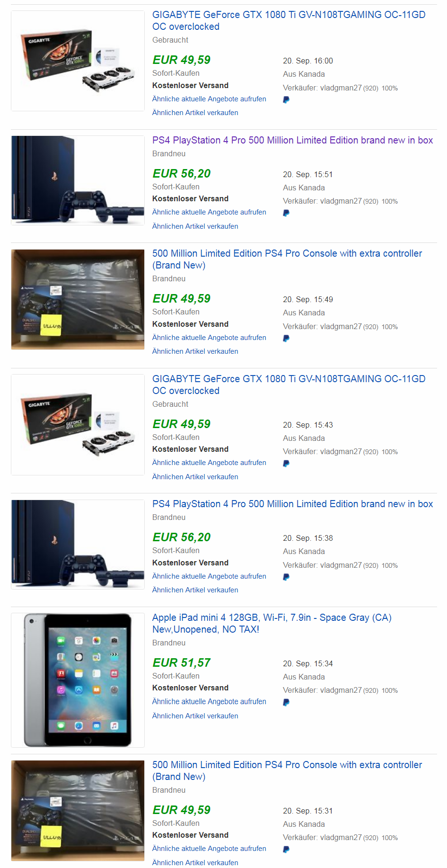Image resolution: width=447 pixels, height=868 pixels.
Task: Click the (920) feedback score in the 15:34 listing
Action: point(371,691)
